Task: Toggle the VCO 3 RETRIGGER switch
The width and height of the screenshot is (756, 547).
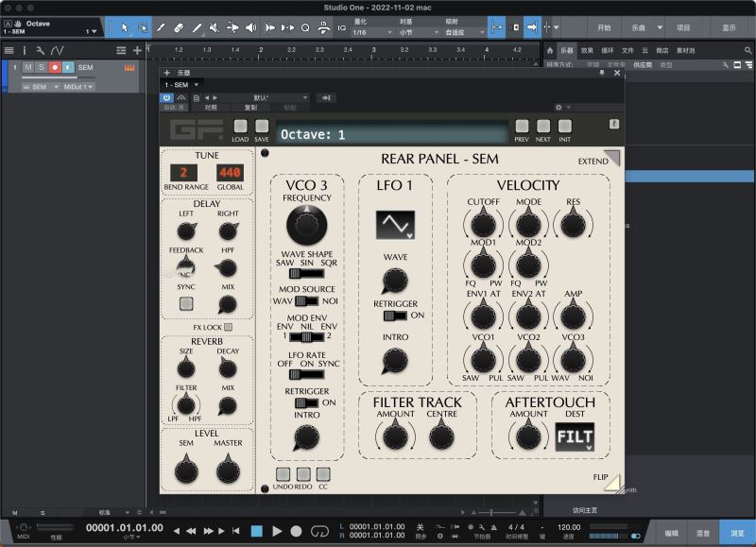Action: pyautogui.click(x=306, y=402)
